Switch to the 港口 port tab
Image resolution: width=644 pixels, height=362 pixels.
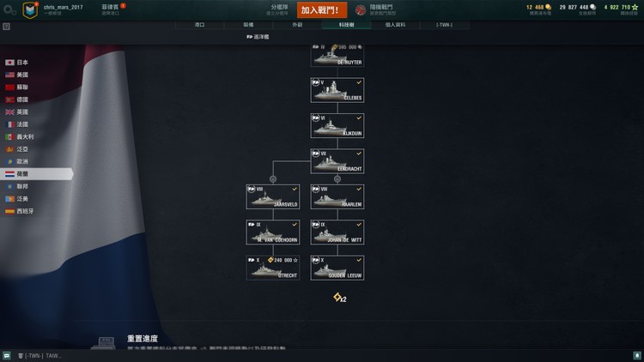click(x=199, y=25)
